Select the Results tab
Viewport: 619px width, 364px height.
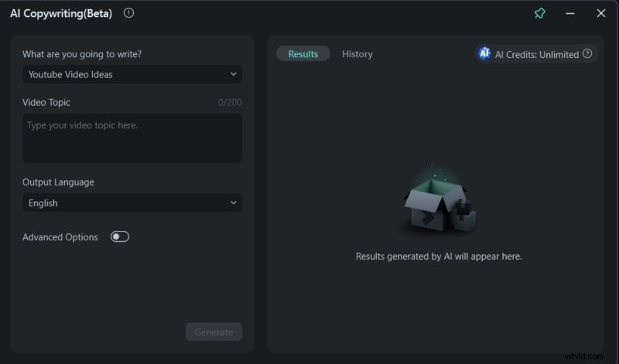pyautogui.click(x=303, y=54)
